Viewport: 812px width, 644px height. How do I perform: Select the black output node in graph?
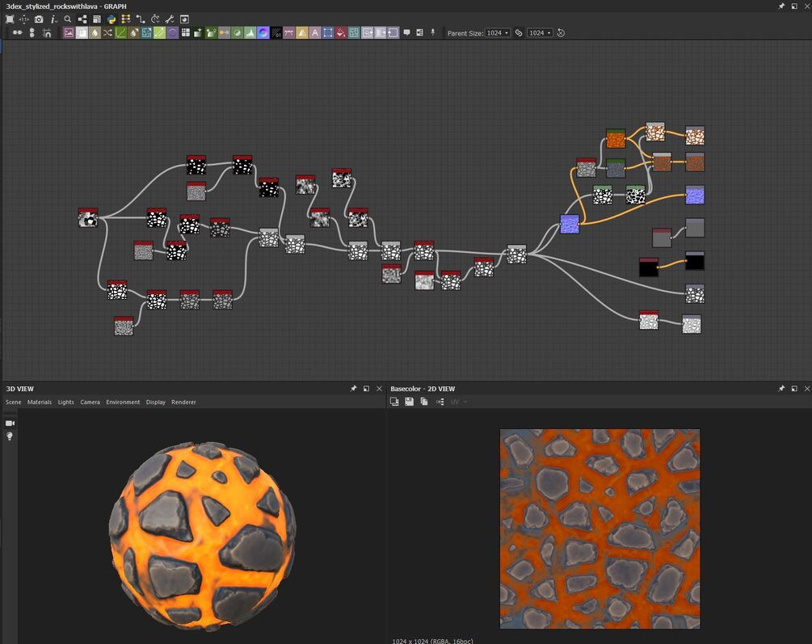point(695,261)
